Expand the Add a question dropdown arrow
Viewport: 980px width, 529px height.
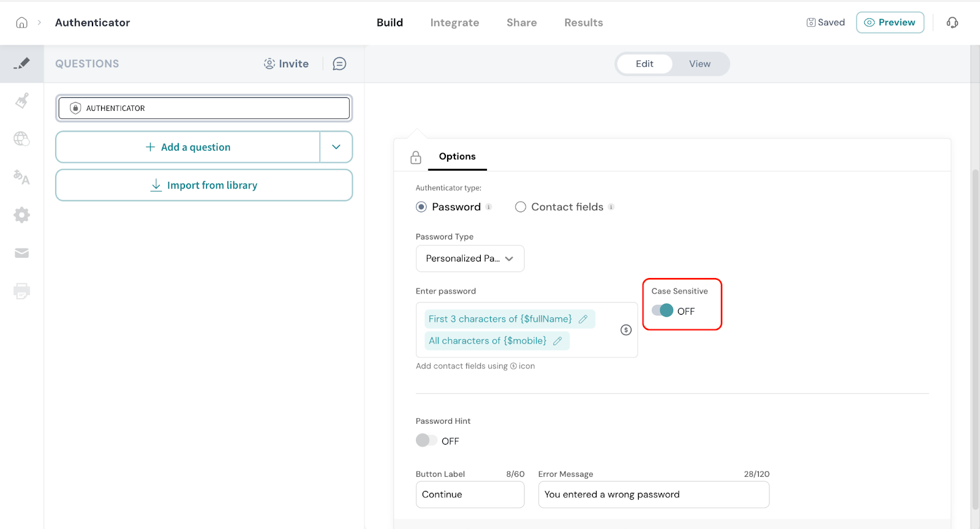pos(336,147)
